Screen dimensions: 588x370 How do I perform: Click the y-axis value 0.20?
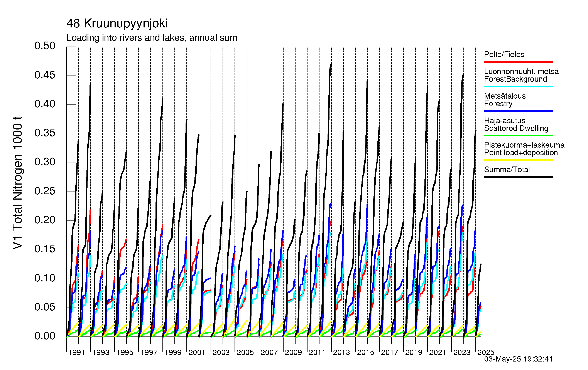(x=45, y=220)
